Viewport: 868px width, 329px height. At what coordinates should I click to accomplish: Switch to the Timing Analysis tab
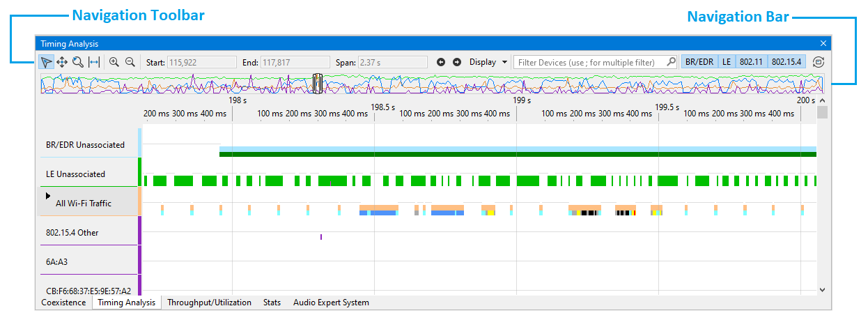127,303
